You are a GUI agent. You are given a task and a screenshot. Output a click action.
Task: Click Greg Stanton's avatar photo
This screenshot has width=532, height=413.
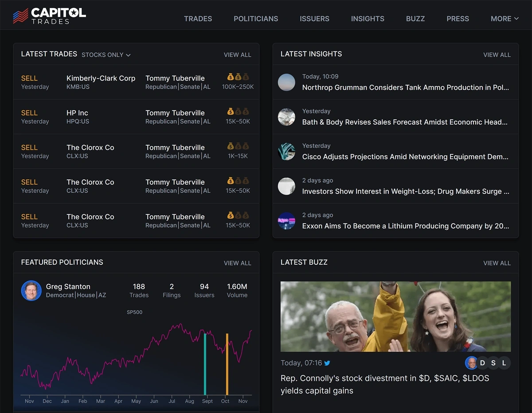[x=31, y=291]
